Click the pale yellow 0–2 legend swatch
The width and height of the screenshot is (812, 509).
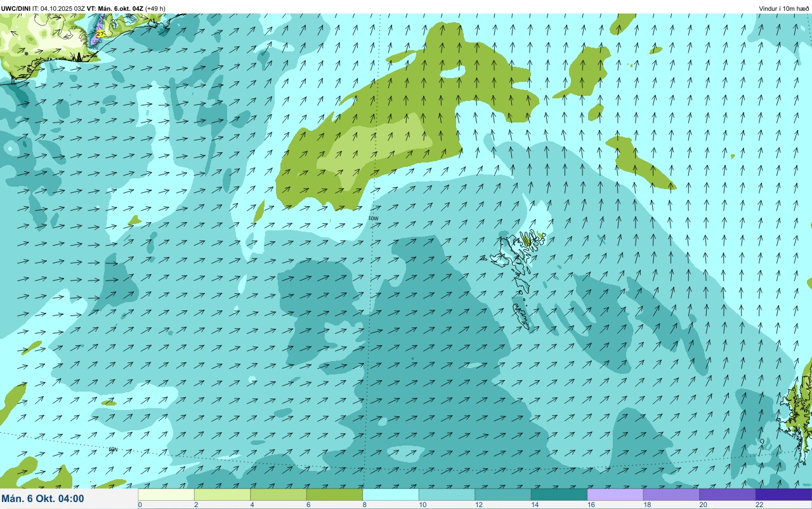(x=166, y=494)
